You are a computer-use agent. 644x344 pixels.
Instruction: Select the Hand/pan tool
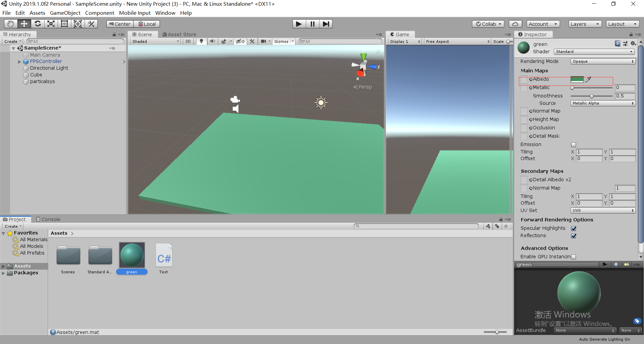(x=10, y=23)
